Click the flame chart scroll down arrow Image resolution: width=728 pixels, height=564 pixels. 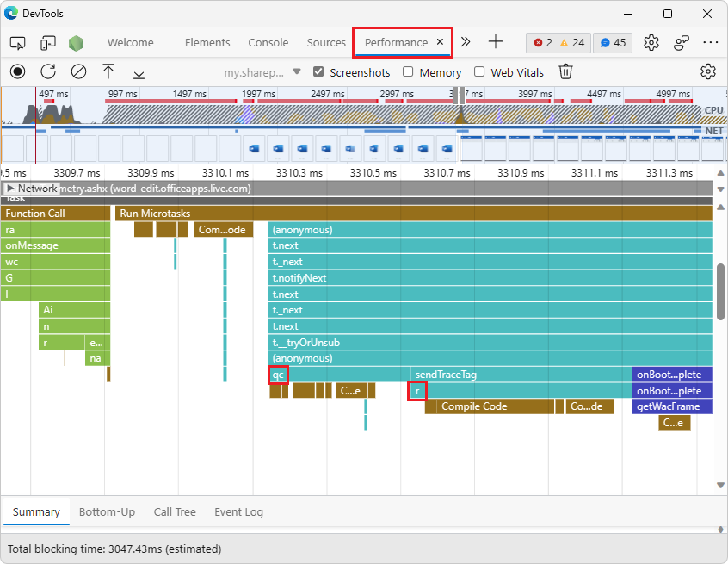point(720,485)
